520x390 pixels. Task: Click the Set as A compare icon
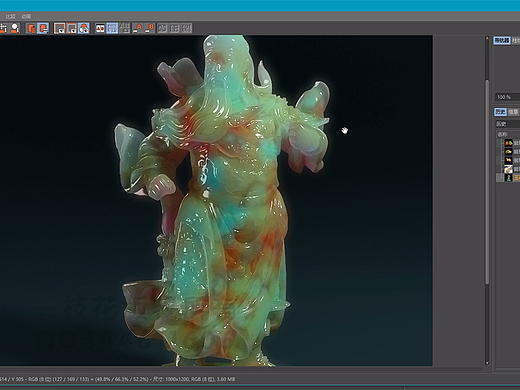137,28
